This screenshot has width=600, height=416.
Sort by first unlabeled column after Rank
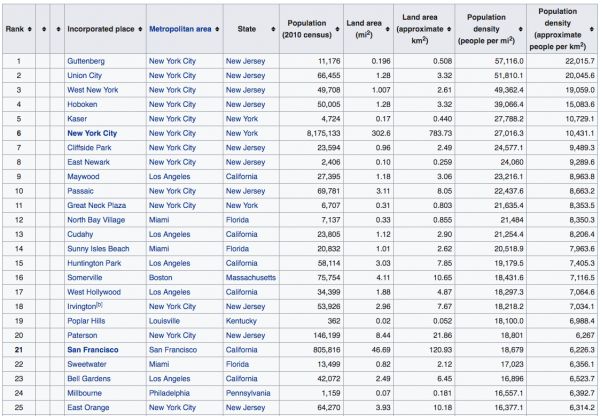(44, 29)
